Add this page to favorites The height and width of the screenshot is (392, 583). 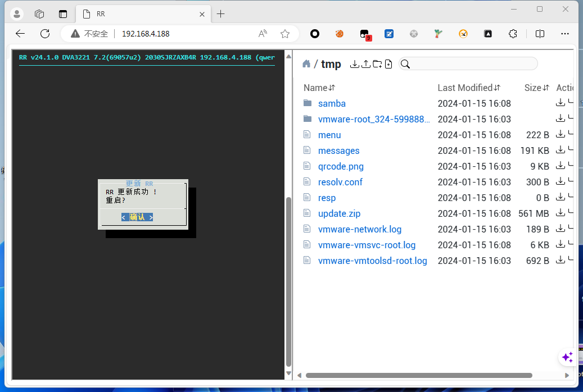pyautogui.click(x=285, y=34)
